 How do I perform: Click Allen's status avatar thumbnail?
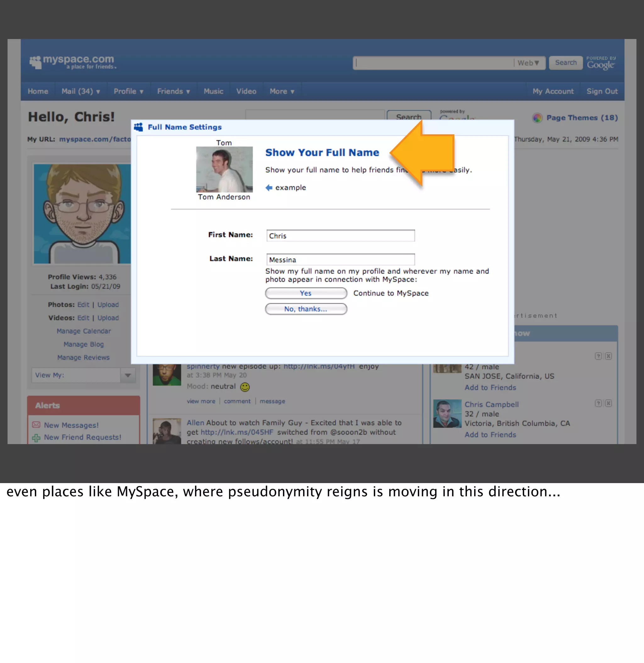(x=167, y=431)
